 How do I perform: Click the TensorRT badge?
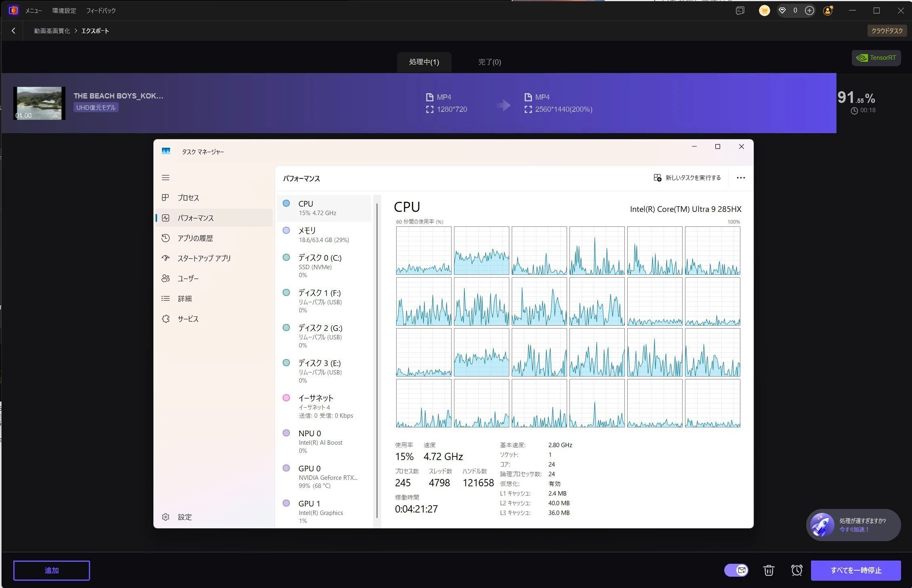tap(876, 58)
